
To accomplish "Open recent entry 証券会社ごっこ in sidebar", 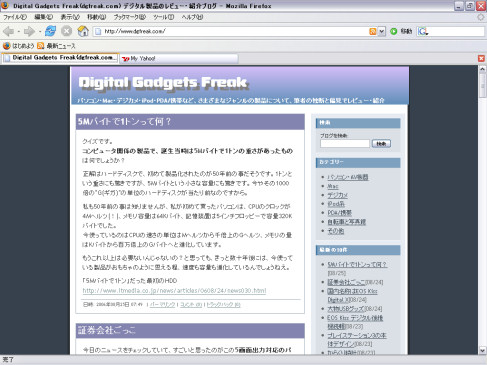I will (346, 282).
